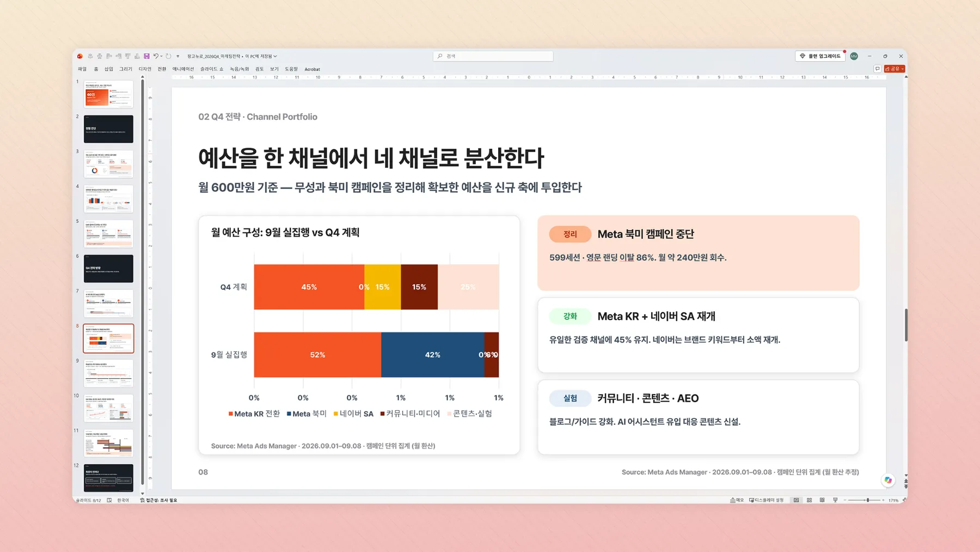The height and width of the screenshot is (552, 980).
Task: Switch to Slide Sorter view icon
Action: (809, 500)
